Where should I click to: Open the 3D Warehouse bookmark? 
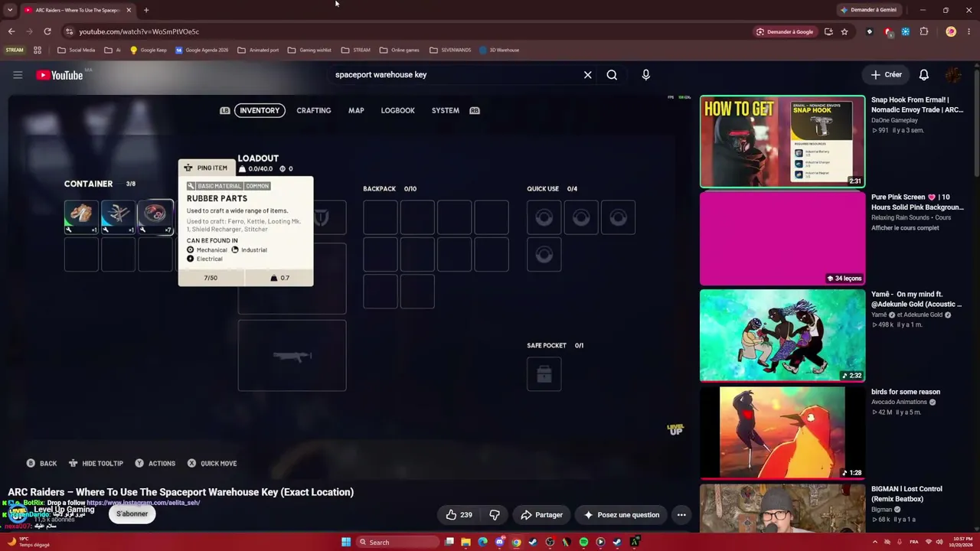[499, 50]
